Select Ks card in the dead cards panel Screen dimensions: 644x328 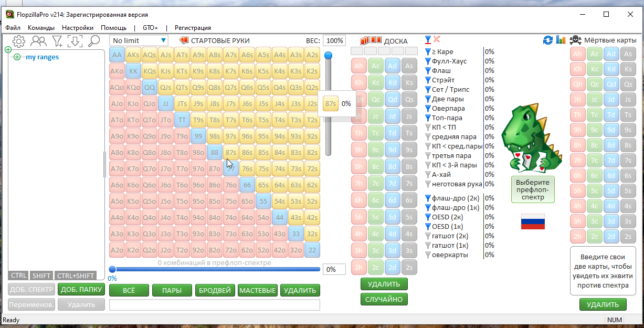pyautogui.click(x=628, y=69)
